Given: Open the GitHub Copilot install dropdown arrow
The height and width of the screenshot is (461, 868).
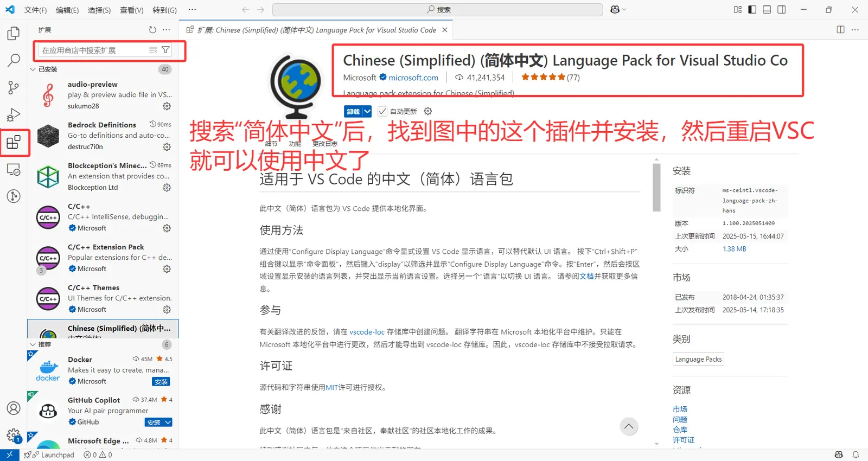Looking at the screenshot, I should pyautogui.click(x=168, y=422).
